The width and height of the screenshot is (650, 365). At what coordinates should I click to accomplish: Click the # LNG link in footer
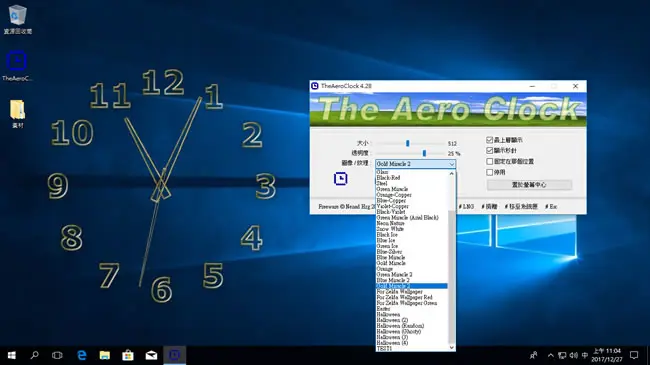466,206
